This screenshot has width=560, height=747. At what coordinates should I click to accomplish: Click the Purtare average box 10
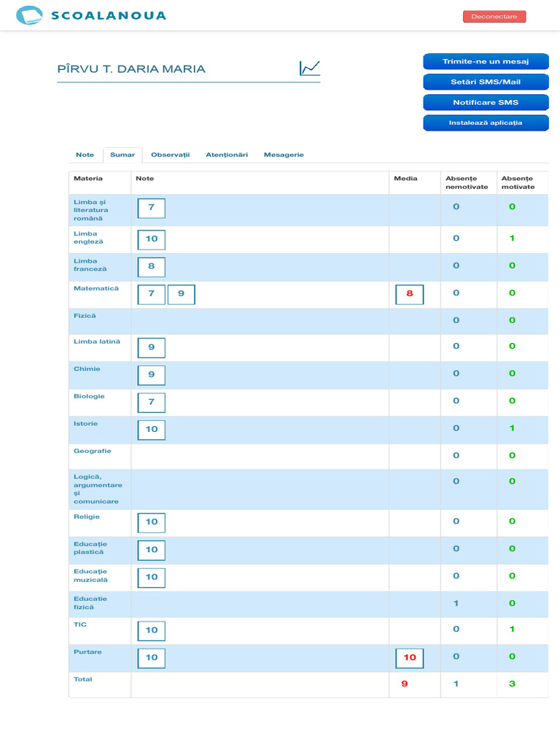410,658
